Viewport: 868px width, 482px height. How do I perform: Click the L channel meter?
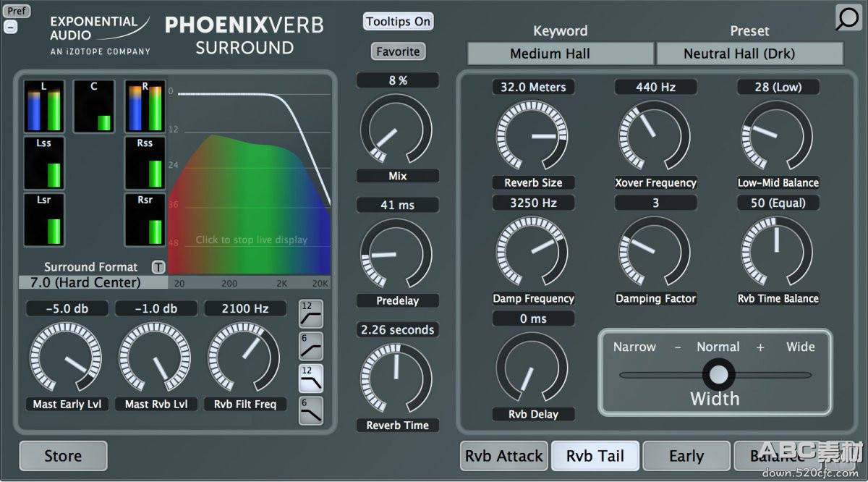coord(44,107)
